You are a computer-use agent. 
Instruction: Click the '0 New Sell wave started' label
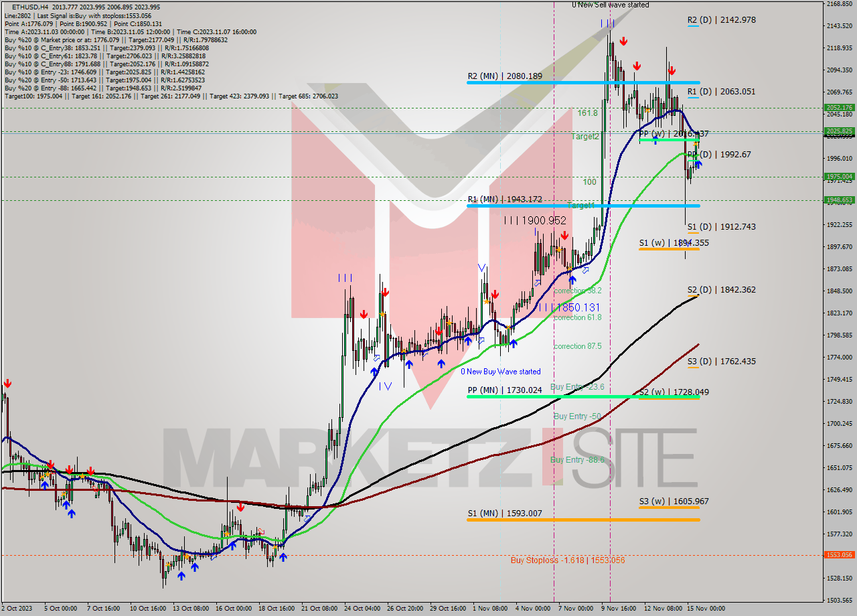point(610,5)
